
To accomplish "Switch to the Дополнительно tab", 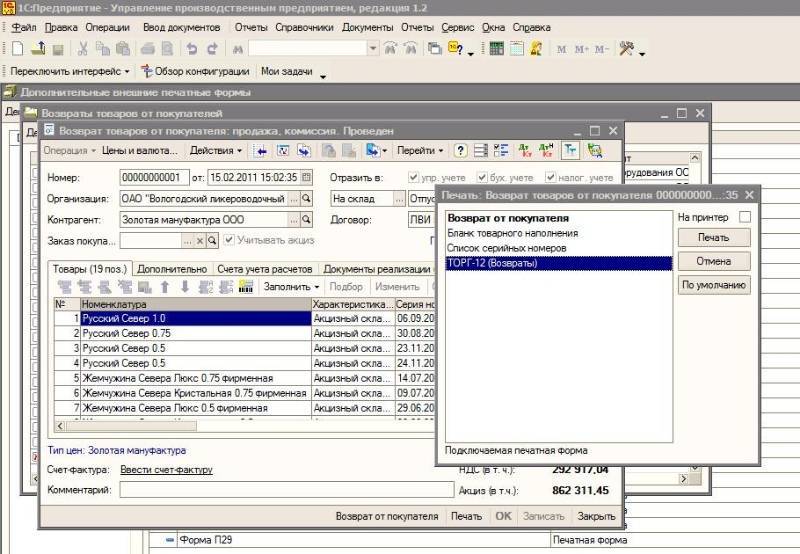I will [172, 269].
